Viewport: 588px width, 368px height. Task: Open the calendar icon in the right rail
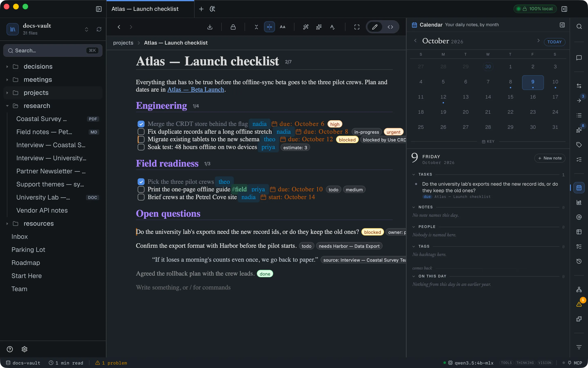coord(579,188)
